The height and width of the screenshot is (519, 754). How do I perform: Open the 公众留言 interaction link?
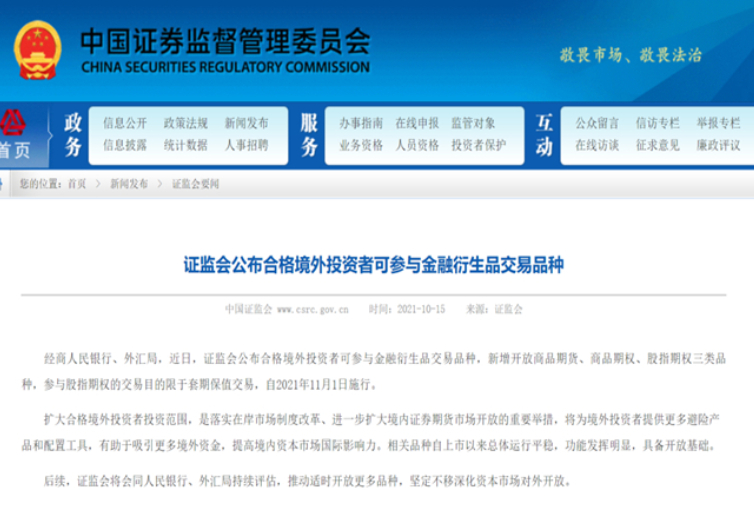[597, 123]
